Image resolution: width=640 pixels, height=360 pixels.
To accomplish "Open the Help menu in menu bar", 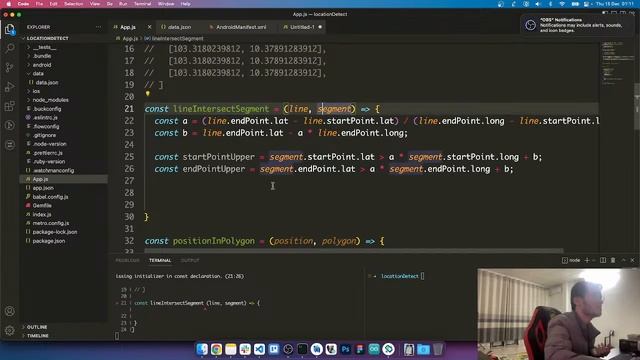I will (x=185, y=4).
